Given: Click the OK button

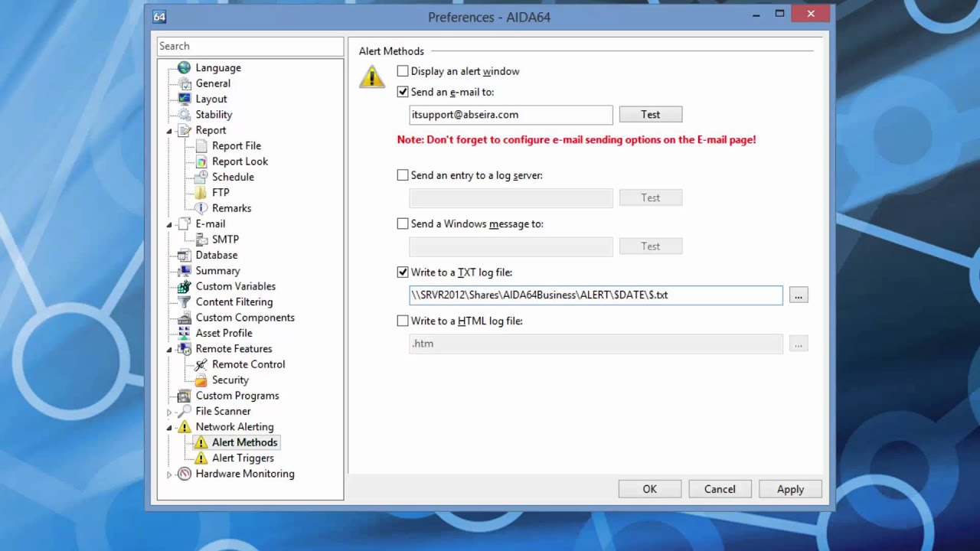Looking at the screenshot, I should [649, 489].
